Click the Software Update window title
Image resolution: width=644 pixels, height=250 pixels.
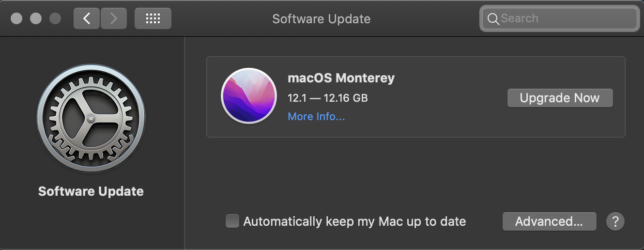click(322, 19)
